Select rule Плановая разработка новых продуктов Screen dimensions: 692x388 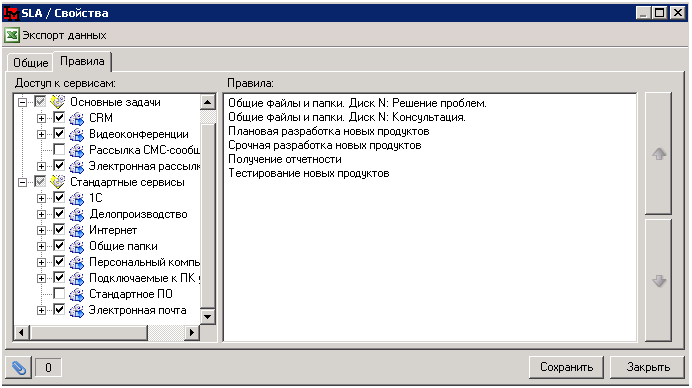(329, 131)
